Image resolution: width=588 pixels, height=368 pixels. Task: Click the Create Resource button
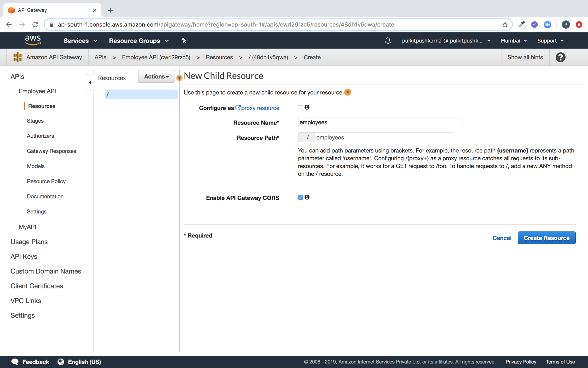[x=546, y=238]
